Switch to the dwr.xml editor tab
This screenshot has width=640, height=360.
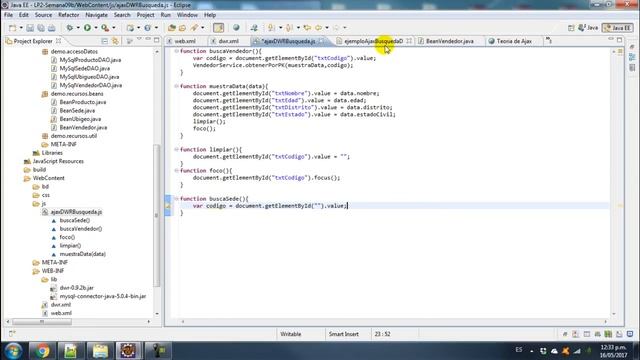pos(228,41)
